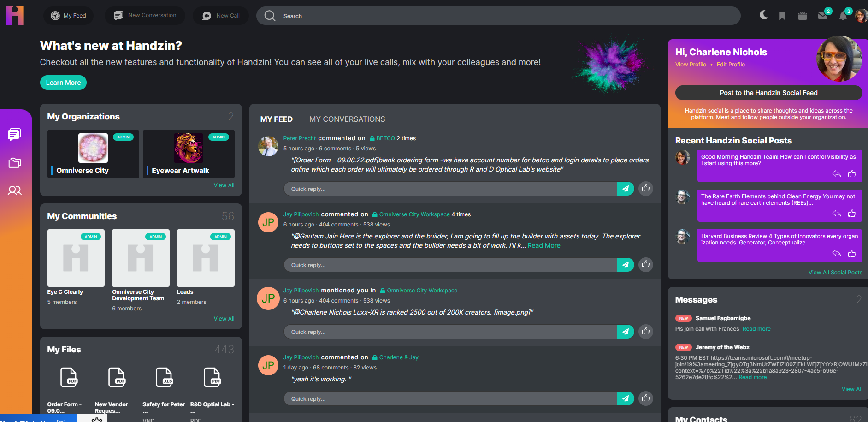
Task: Share the Rare Earth Elements social post
Action: tap(837, 213)
